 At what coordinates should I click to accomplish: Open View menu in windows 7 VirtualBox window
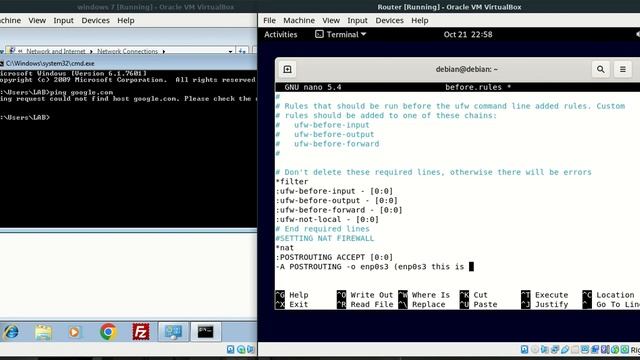pyautogui.click(x=37, y=20)
